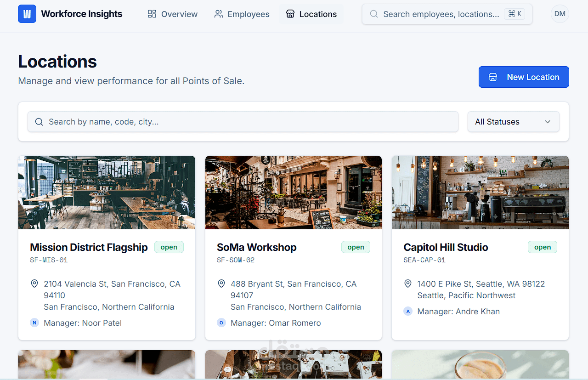The width and height of the screenshot is (588, 380).
Task: Click Noor Patel's avatar badge
Action: [34, 323]
